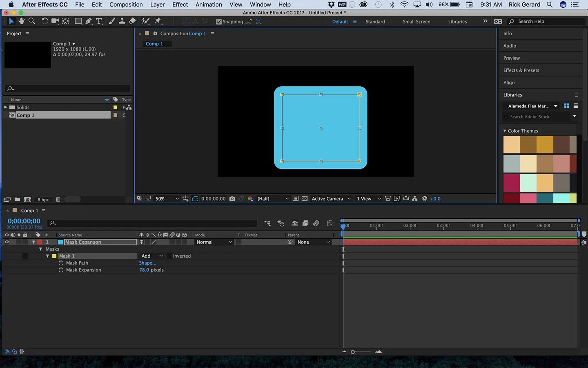Screen dimensions: 588x368
Task: Select the crimson color theme swatch
Action: click(512, 183)
